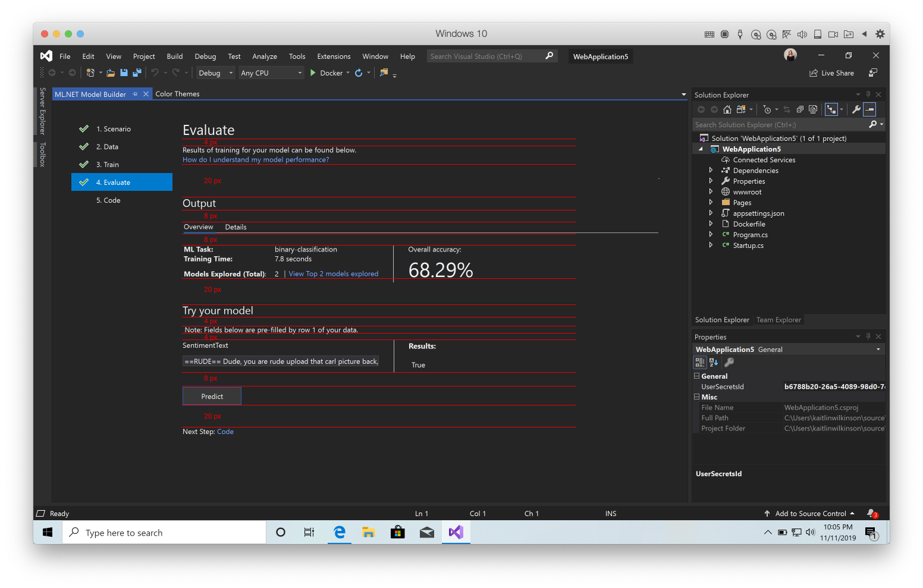The height and width of the screenshot is (588, 923).
Task: Click the Show All Files icon in Solution Explorer
Action: pyautogui.click(x=813, y=109)
